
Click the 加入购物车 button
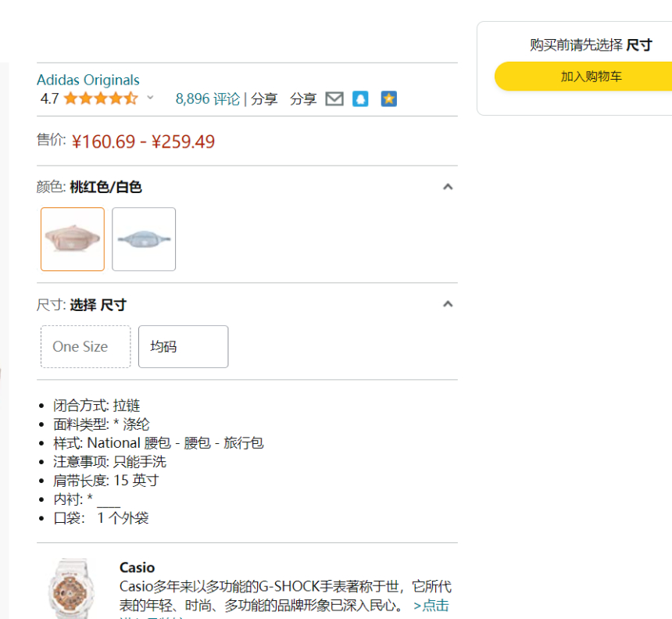591,77
